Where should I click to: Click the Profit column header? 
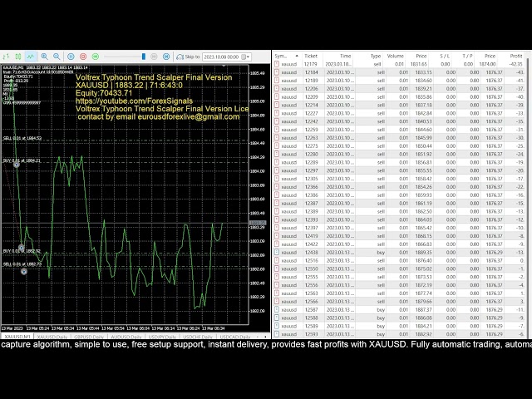pyautogui.click(x=515, y=56)
